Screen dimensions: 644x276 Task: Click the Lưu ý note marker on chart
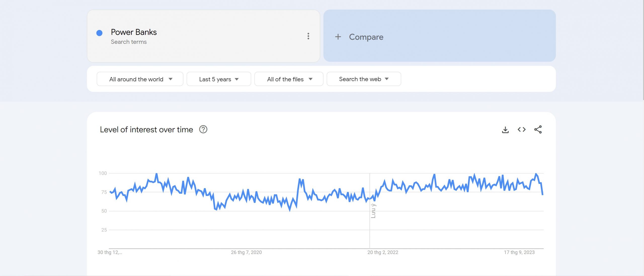point(373,211)
